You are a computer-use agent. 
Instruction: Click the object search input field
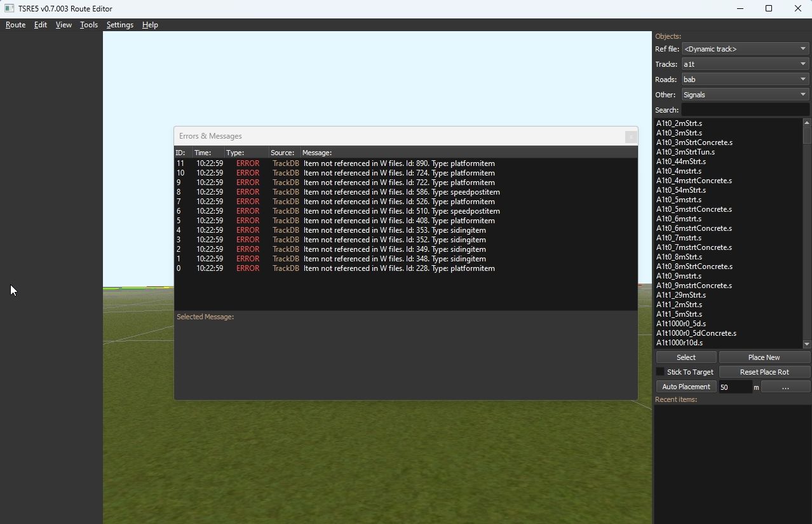pos(745,110)
